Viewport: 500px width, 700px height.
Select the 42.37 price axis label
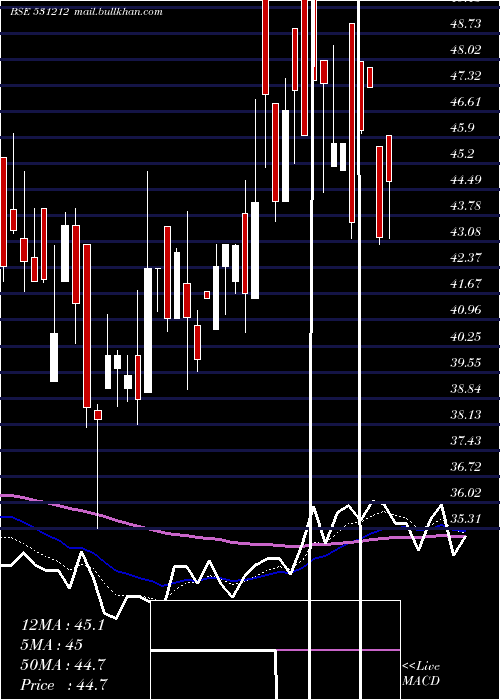tap(466, 258)
